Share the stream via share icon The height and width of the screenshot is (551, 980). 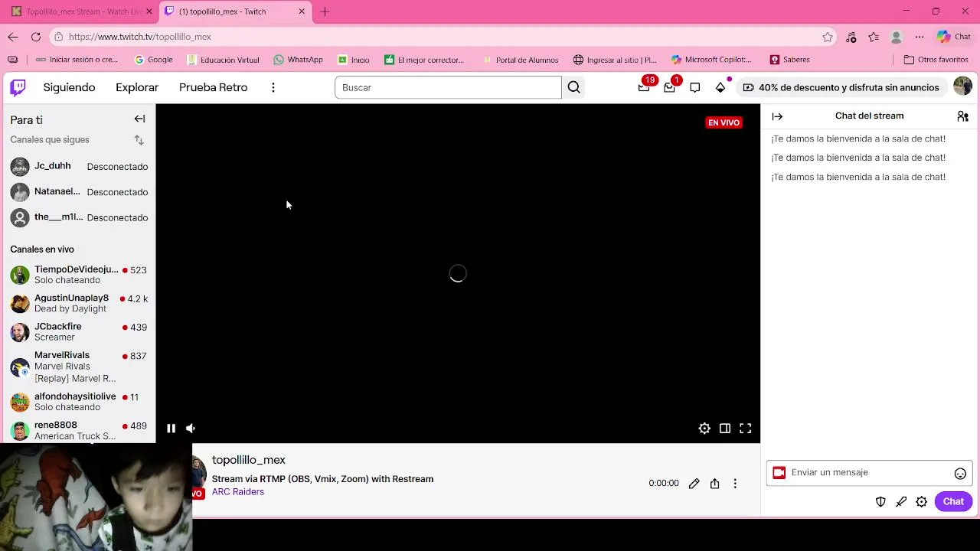point(714,484)
